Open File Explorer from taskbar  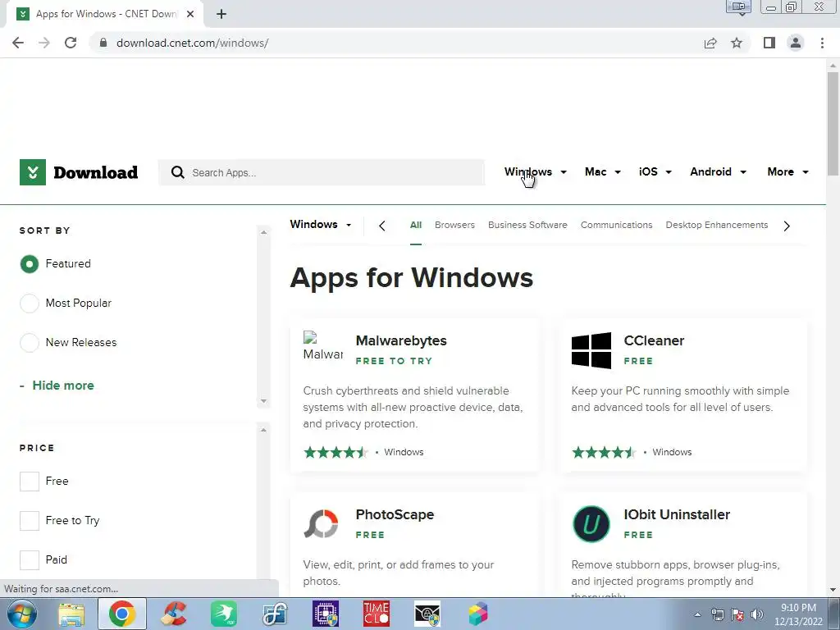click(71, 614)
